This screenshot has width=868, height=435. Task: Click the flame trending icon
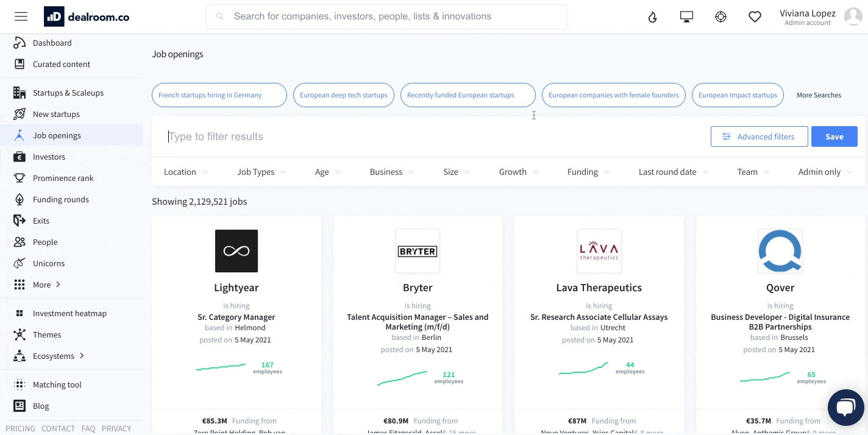[x=653, y=17]
